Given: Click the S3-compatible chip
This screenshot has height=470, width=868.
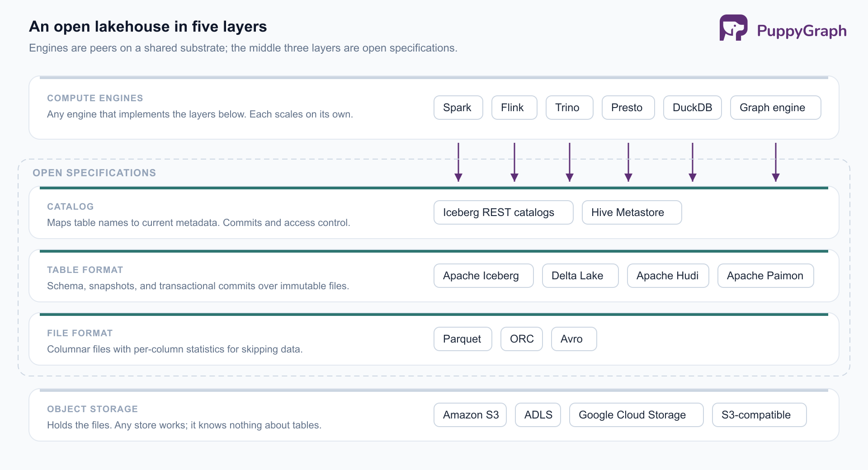Looking at the screenshot, I should (x=759, y=415).
